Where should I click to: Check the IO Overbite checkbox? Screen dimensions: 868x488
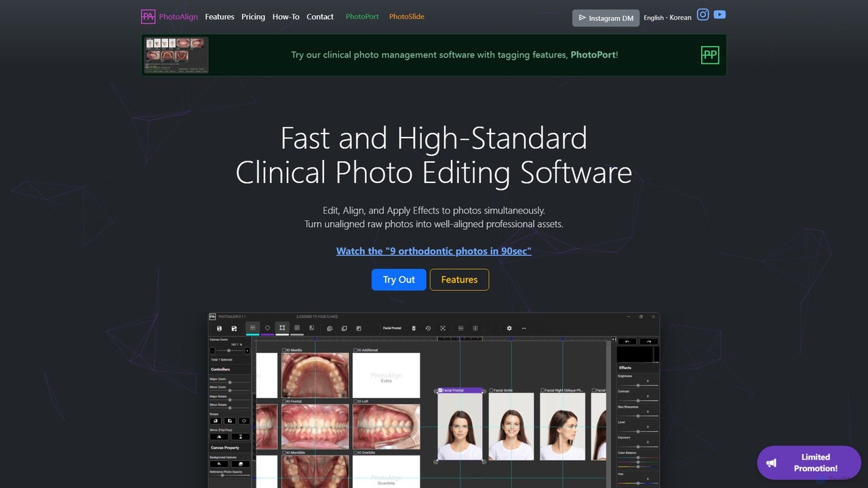pyautogui.click(x=355, y=453)
